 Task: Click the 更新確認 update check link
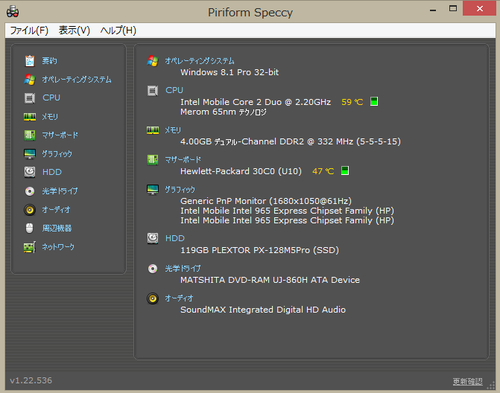coord(468,381)
